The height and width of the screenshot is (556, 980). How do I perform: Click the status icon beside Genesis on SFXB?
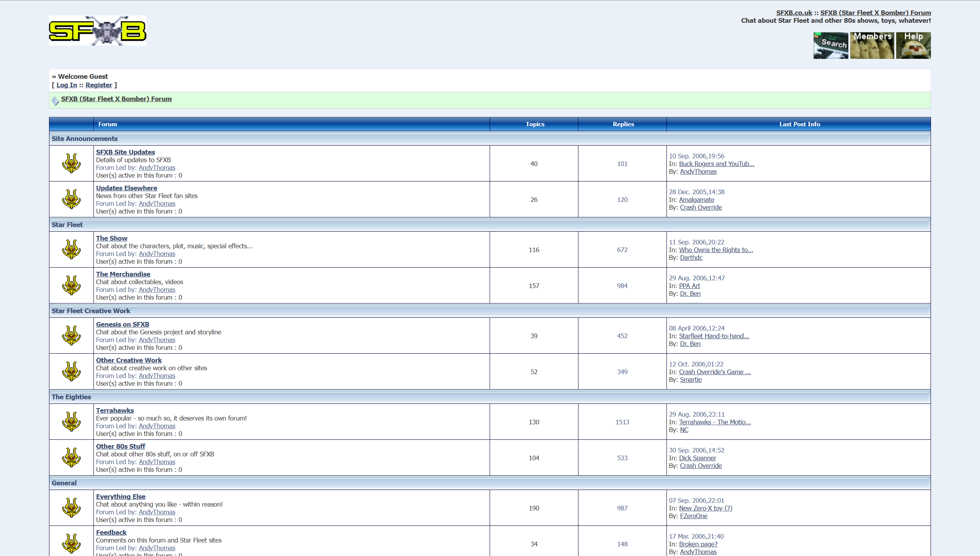71,336
